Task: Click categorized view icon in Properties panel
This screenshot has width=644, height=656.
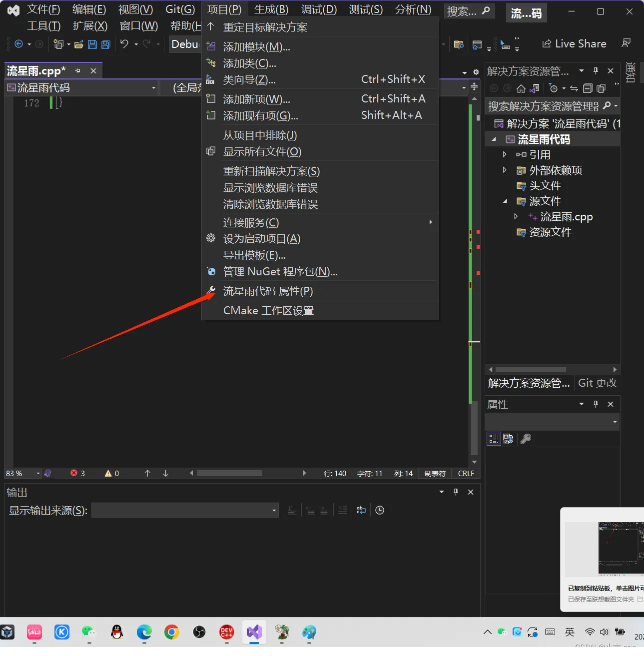Action: coord(494,439)
